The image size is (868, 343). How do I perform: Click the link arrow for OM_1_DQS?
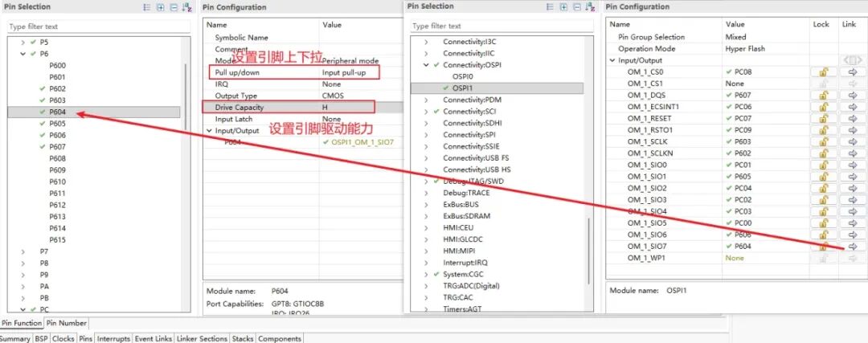(x=853, y=95)
